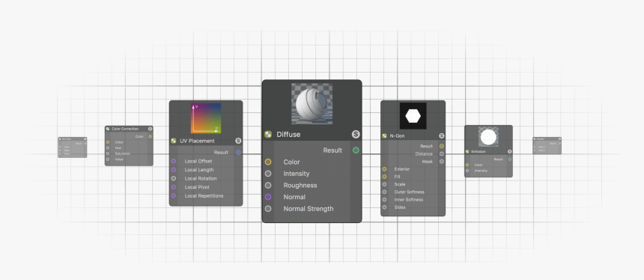Click the UV Placement Result output socket
The height and width of the screenshot is (280, 644).
[239, 152]
